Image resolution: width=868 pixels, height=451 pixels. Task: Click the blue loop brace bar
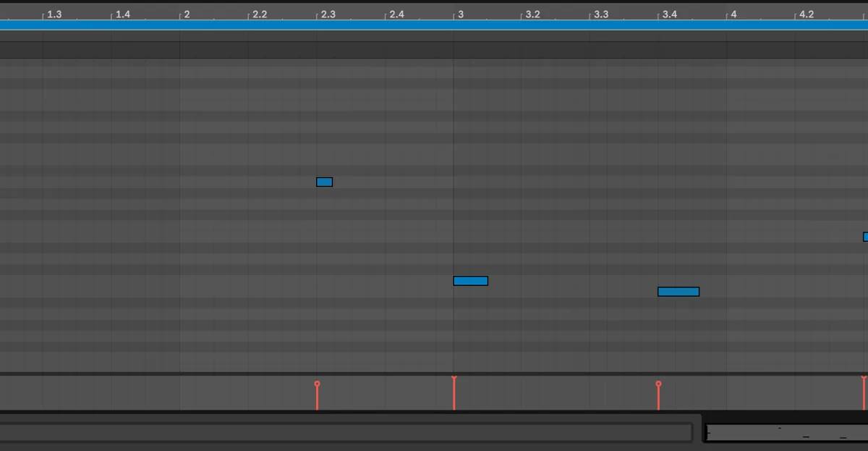[434, 25]
